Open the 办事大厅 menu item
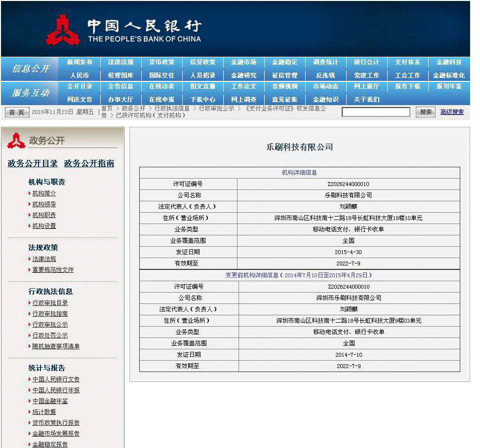 (121, 99)
